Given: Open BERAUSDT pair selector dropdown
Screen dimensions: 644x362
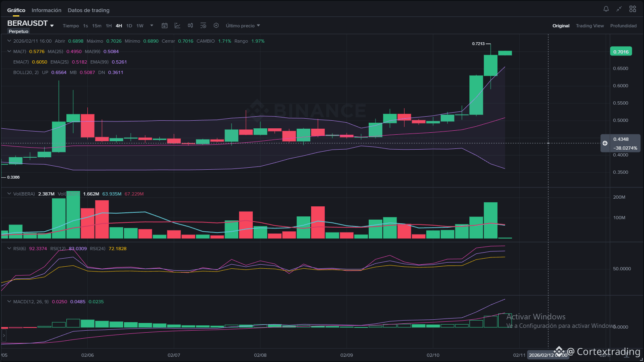Looking at the screenshot, I should tap(52, 26).
